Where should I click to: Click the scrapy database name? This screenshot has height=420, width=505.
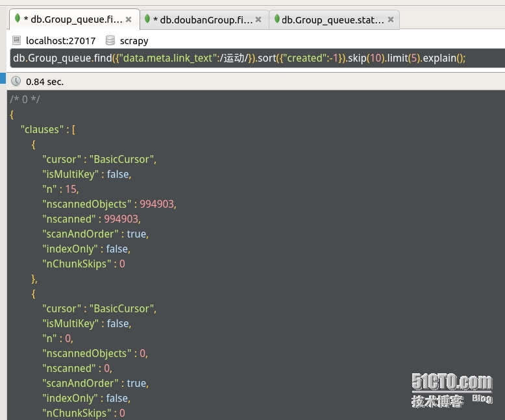pos(134,42)
